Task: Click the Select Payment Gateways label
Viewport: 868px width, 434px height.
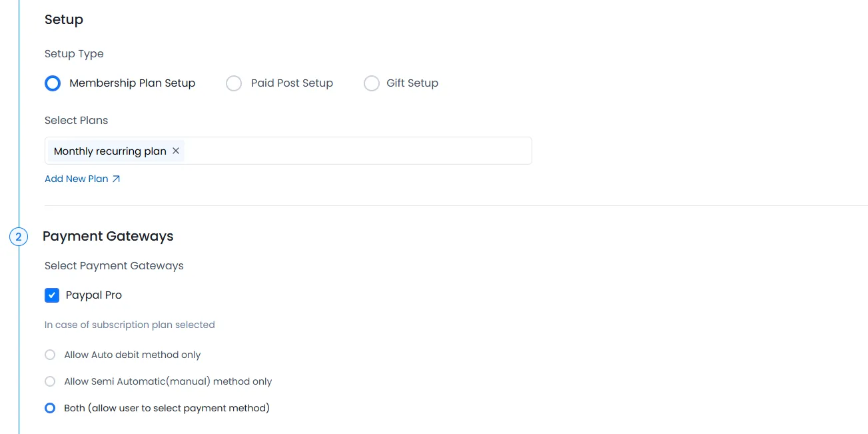Action: [113, 265]
